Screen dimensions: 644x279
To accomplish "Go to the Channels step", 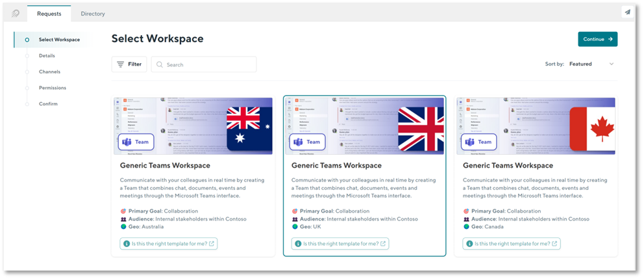I will click(x=49, y=72).
